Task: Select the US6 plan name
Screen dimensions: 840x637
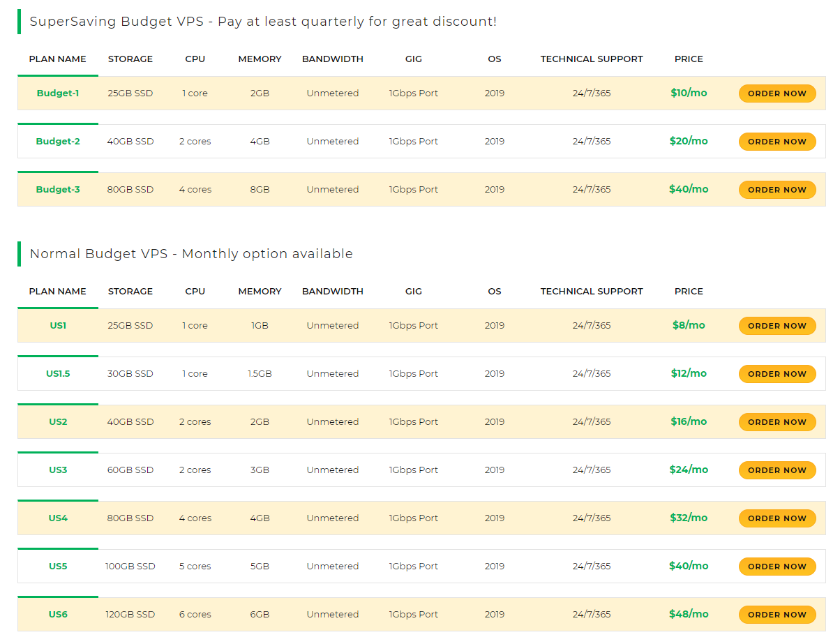Action: point(58,614)
